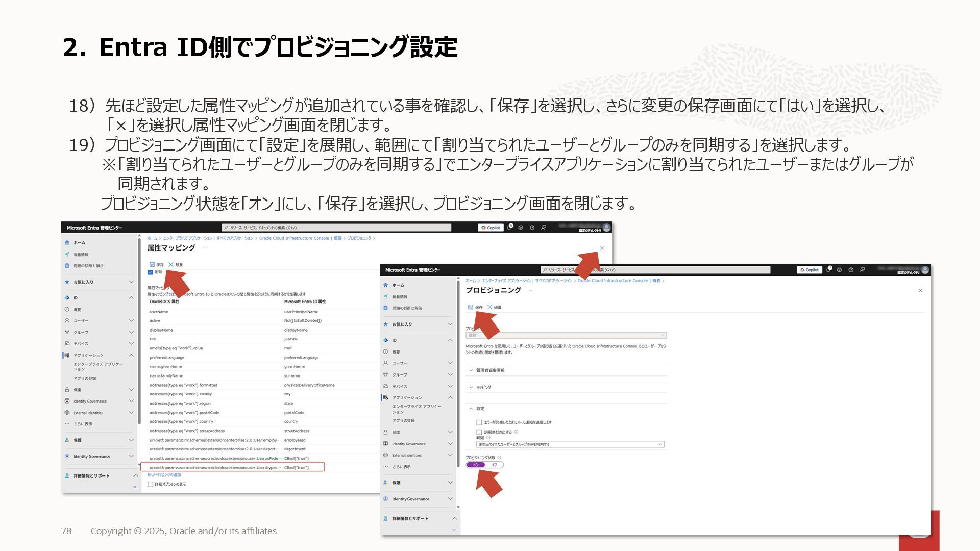Select the emails[type eq "work"].value mapping row
Image resolution: width=980 pixels, height=551 pixels.
coord(263,348)
